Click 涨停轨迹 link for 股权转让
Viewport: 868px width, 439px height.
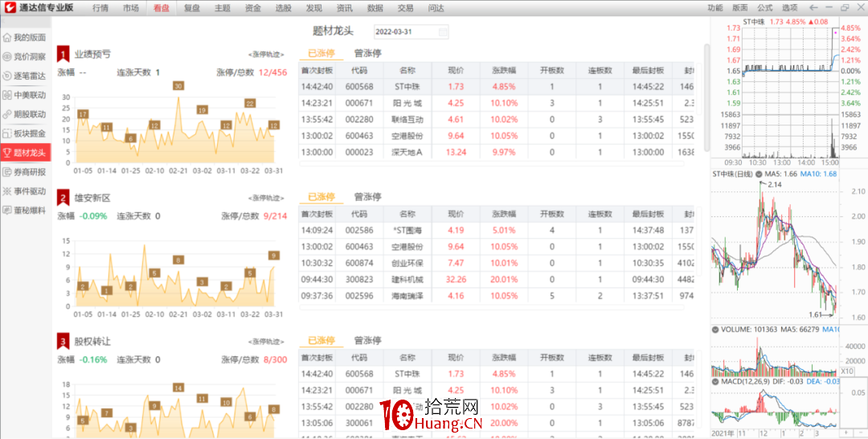(x=266, y=343)
